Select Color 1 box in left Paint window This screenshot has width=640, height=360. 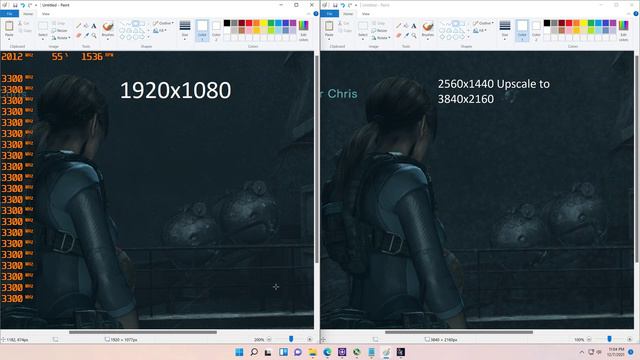(202, 30)
